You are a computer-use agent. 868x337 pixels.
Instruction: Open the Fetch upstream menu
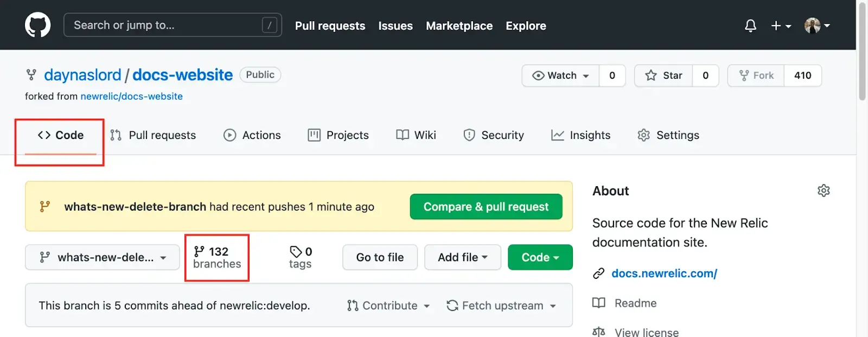501,306
